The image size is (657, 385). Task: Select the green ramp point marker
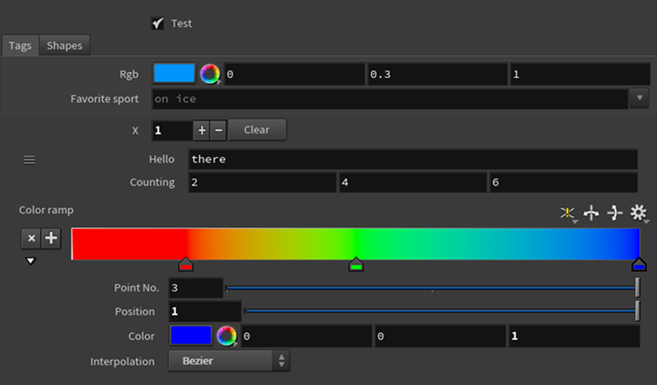[x=356, y=265]
